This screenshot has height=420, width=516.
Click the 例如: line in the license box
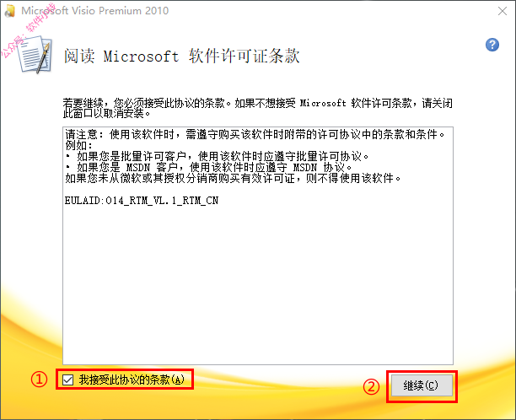79,146
